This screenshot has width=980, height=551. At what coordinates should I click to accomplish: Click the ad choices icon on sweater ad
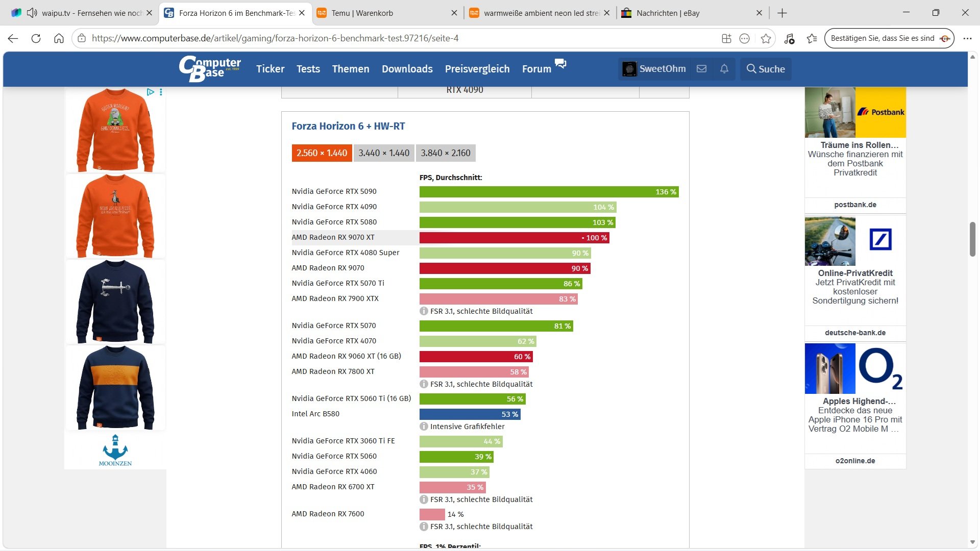150,92
